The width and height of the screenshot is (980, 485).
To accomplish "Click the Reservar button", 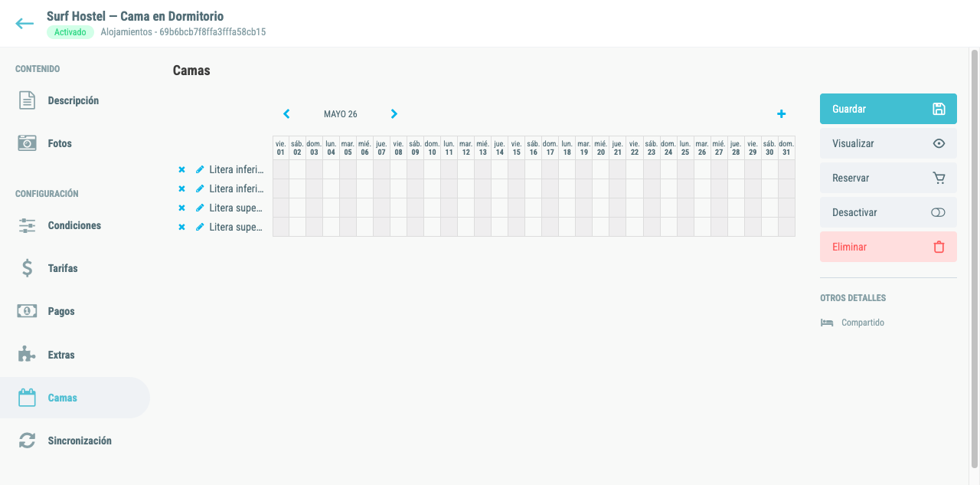I will [888, 178].
